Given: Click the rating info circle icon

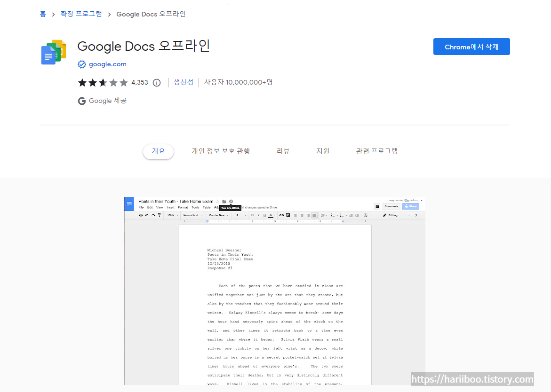Looking at the screenshot, I should (x=157, y=83).
